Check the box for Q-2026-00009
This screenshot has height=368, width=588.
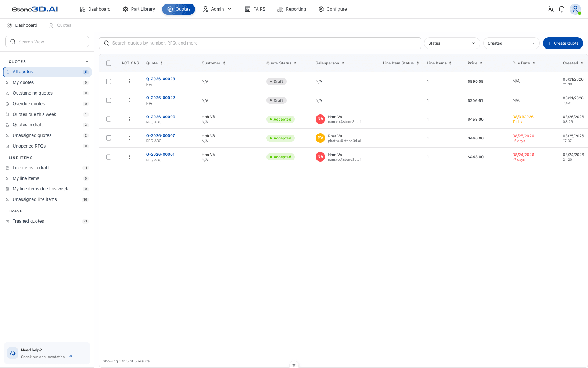coord(108,119)
